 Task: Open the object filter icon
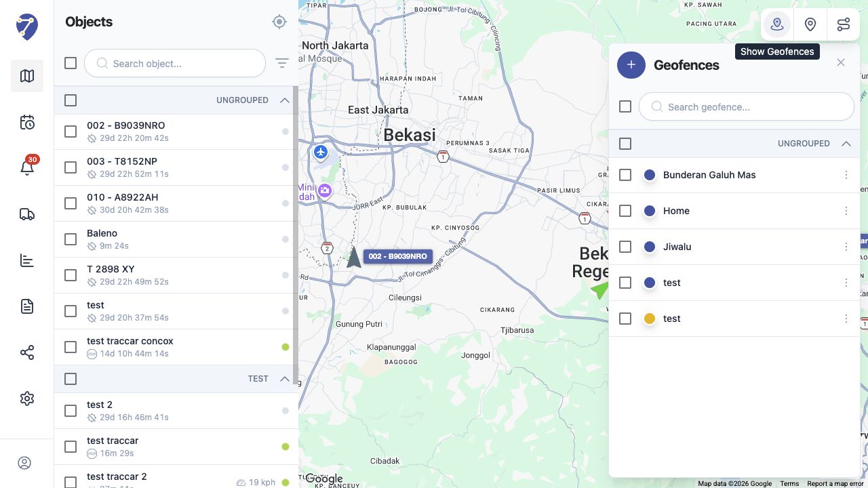pos(282,63)
